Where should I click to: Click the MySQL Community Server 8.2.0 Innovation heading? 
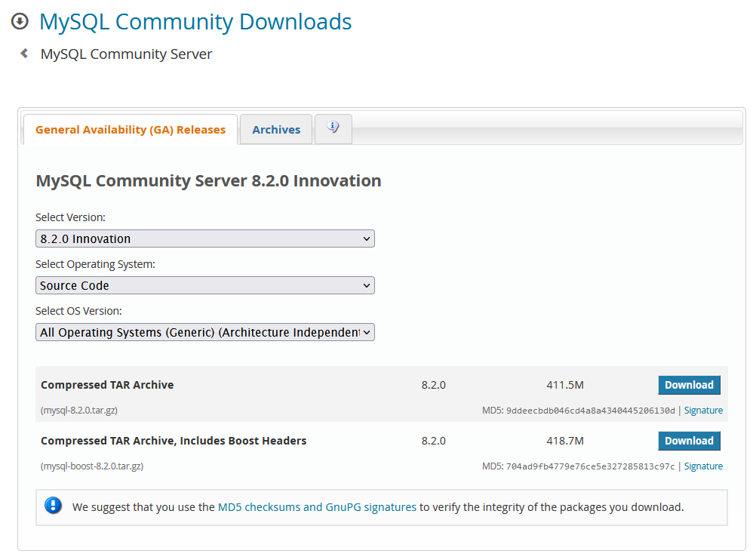coord(208,181)
